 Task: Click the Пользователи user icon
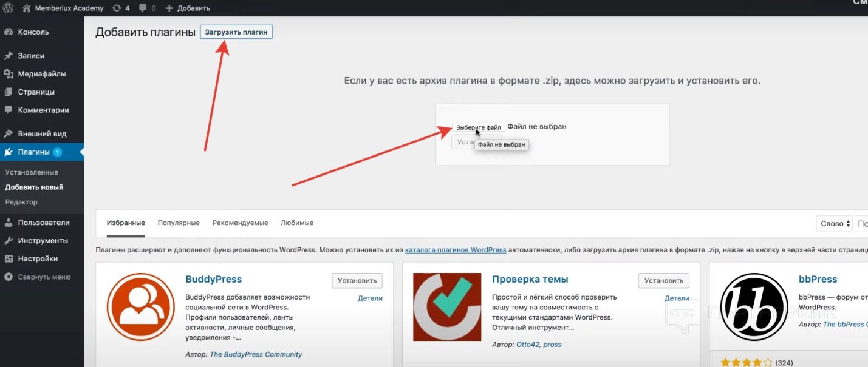9,222
